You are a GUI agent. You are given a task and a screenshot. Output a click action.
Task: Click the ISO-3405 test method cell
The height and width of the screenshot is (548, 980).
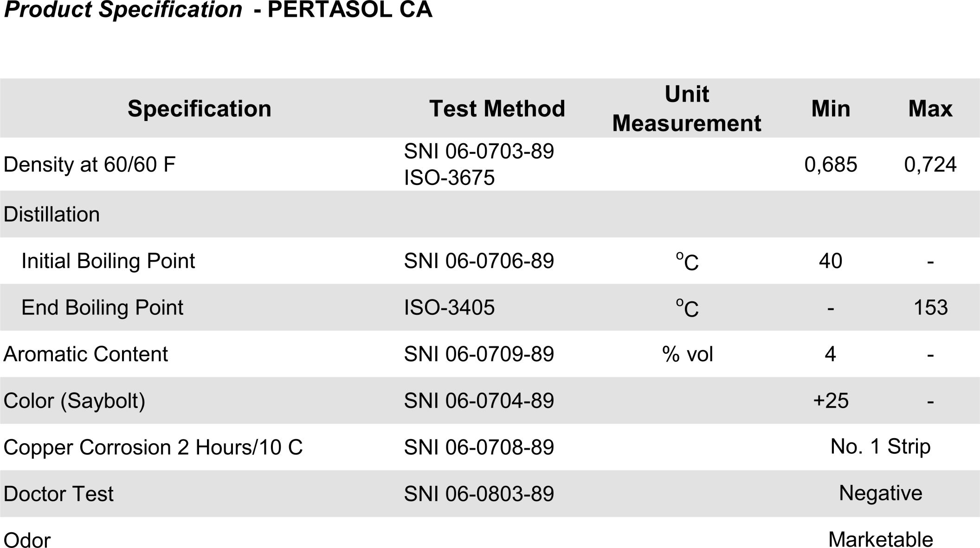[x=449, y=307]
